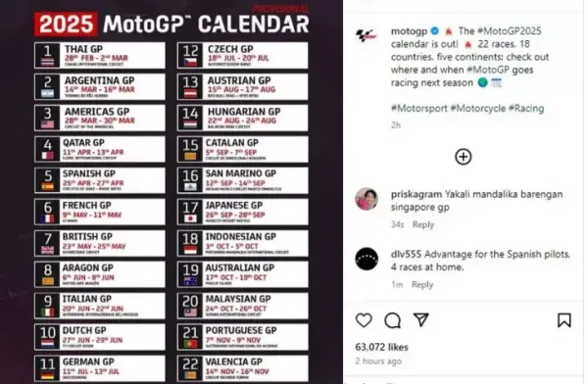The height and width of the screenshot is (384, 588).
Task: Reply to dlv555's comment
Action: (x=421, y=285)
